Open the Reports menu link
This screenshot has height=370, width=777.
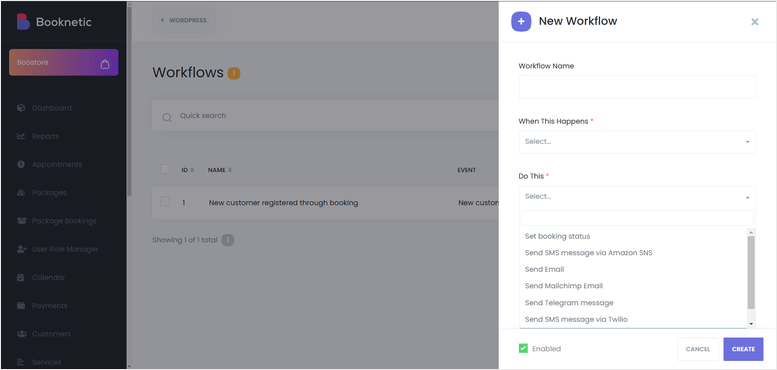(x=46, y=136)
